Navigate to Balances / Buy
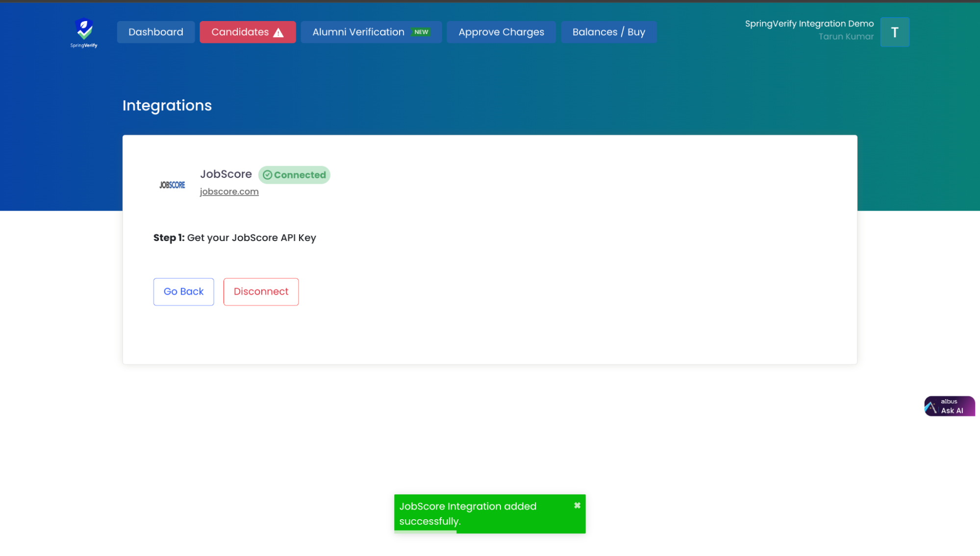980x556 pixels. [x=608, y=32]
